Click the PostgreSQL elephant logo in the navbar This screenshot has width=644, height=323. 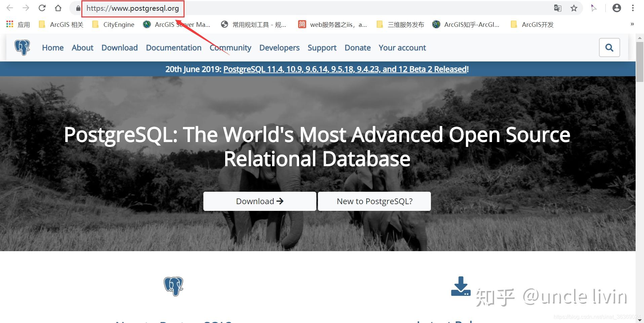pyautogui.click(x=22, y=47)
